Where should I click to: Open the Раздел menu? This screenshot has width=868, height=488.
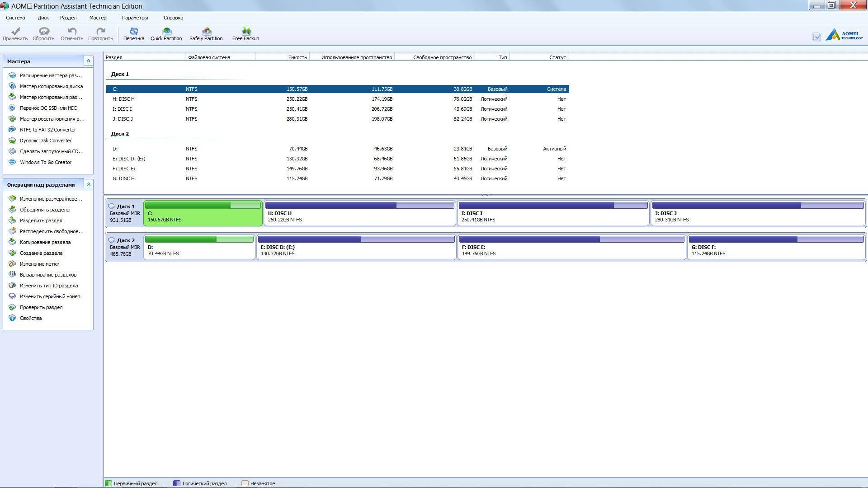[x=68, y=18]
